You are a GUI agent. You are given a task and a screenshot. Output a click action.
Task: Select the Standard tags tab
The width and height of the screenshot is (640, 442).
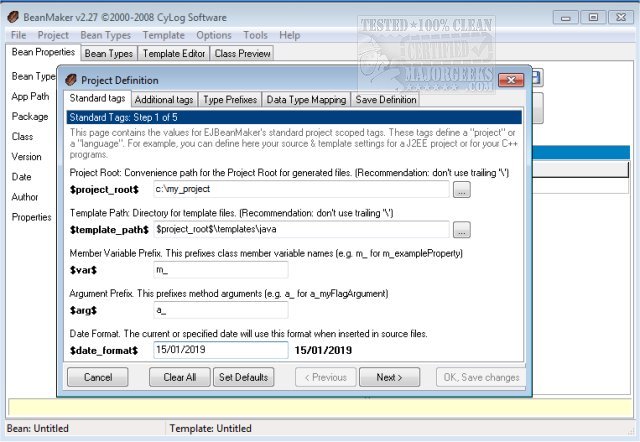pyautogui.click(x=97, y=98)
